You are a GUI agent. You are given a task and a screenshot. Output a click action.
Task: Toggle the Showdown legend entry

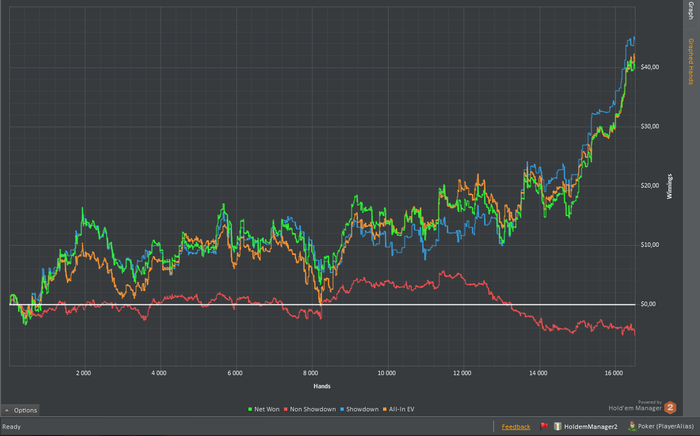click(364, 410)
